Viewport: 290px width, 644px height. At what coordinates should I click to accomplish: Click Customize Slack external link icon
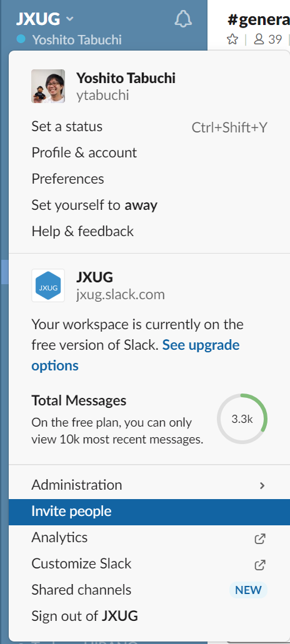tap(259, 565)
